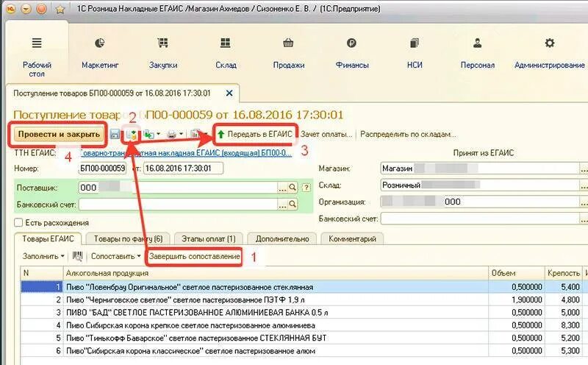Screen dimensions: 588x365
Task: Open the Администрирование section
Action: 549,53
